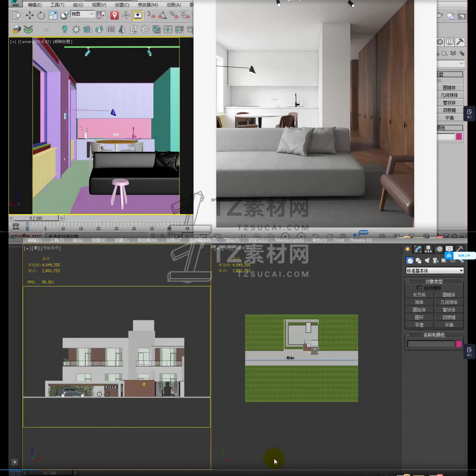This screenshot has width=476, height=476.
Task: Click the Select and Place sphere icon
Action: (x=64, y=15)
